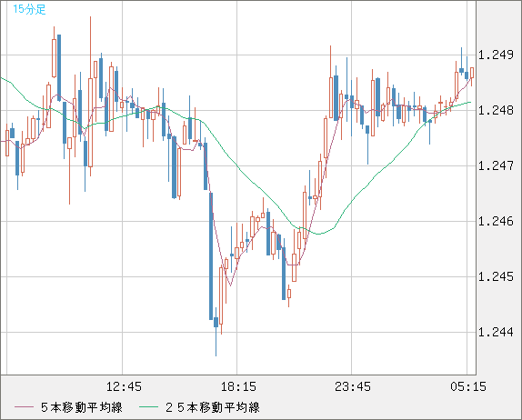522x420 pixels.
Task: Click the purple 5-period moving average legend line
Action: click(x=24, y=407)
